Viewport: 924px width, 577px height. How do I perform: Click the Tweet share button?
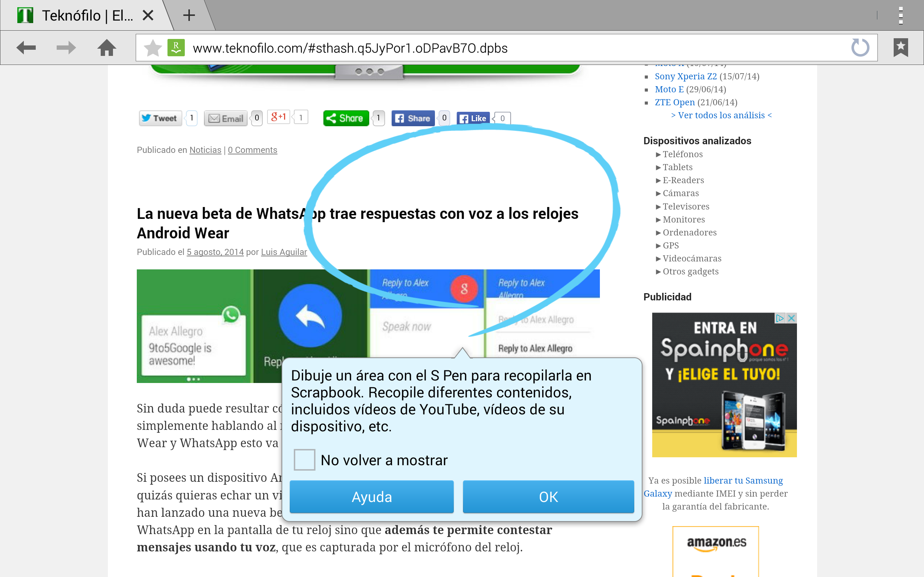click(160, 118)
